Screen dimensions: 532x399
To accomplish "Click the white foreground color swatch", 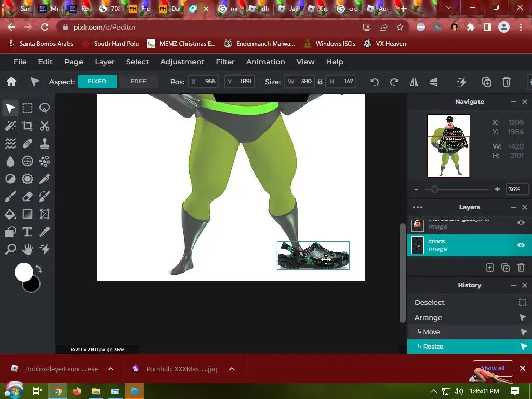I will pyautogui.click(x=23, y=272).
